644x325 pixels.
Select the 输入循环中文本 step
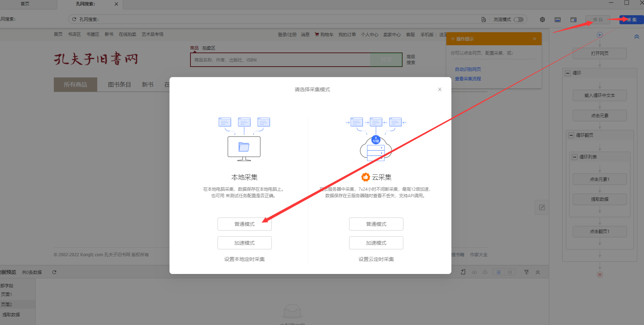click(600, 96)
